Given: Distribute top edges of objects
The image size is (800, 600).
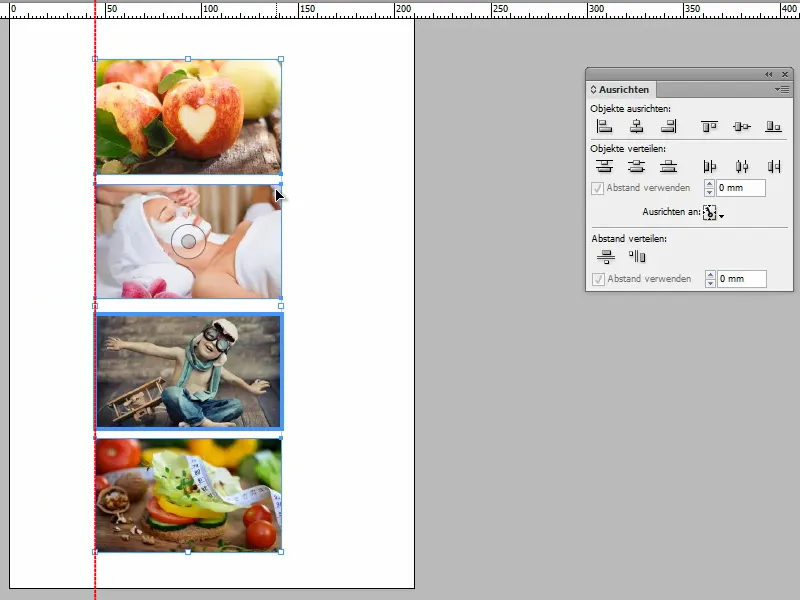Looking at the screenshot, I should point(605,166).
